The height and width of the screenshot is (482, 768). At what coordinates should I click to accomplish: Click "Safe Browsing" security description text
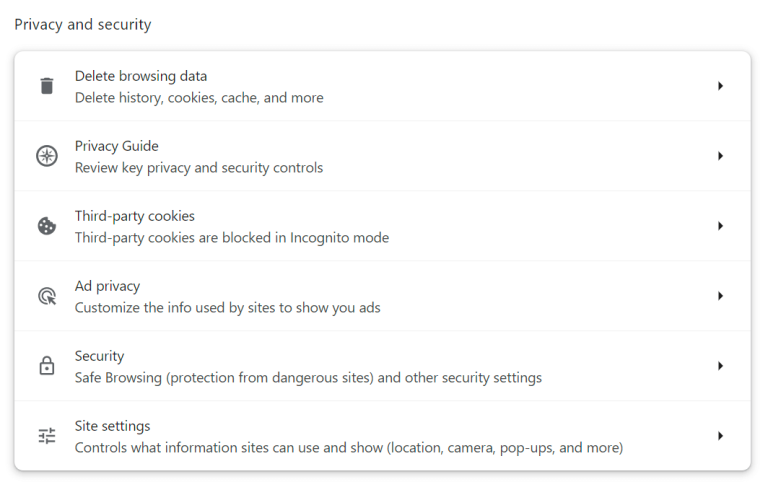tap(308, 378)
